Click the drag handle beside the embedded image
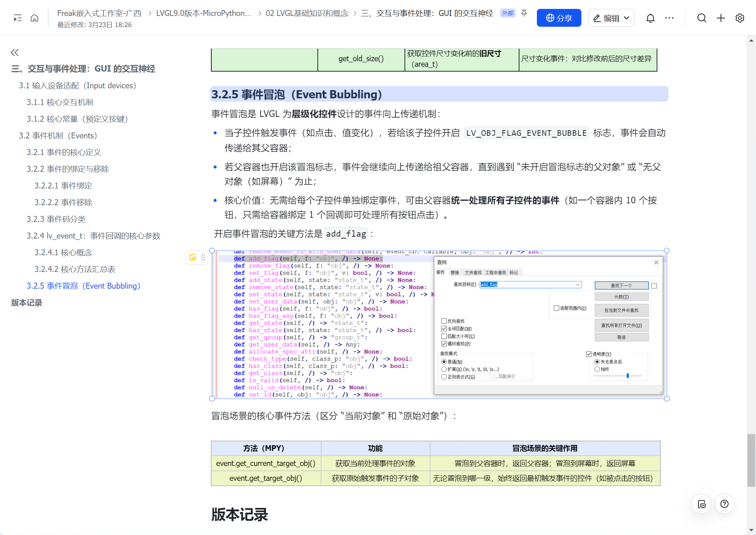 (x=203, y=257)
